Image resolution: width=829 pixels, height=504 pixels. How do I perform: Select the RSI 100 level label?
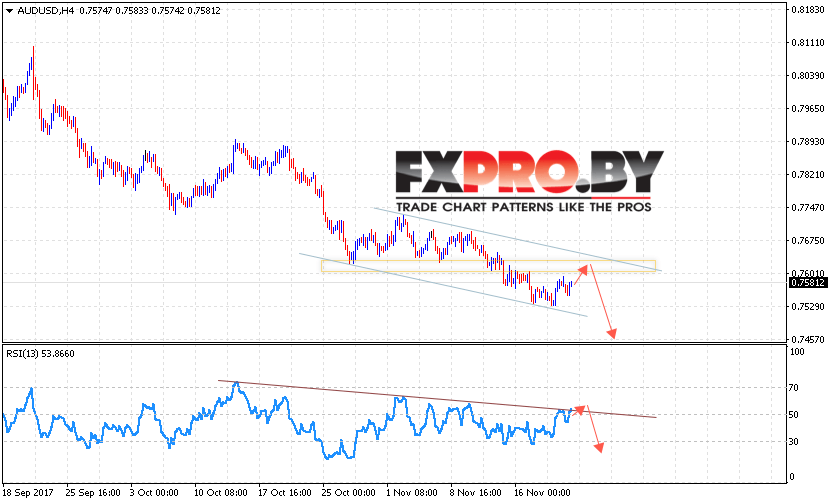coord(797,352)
